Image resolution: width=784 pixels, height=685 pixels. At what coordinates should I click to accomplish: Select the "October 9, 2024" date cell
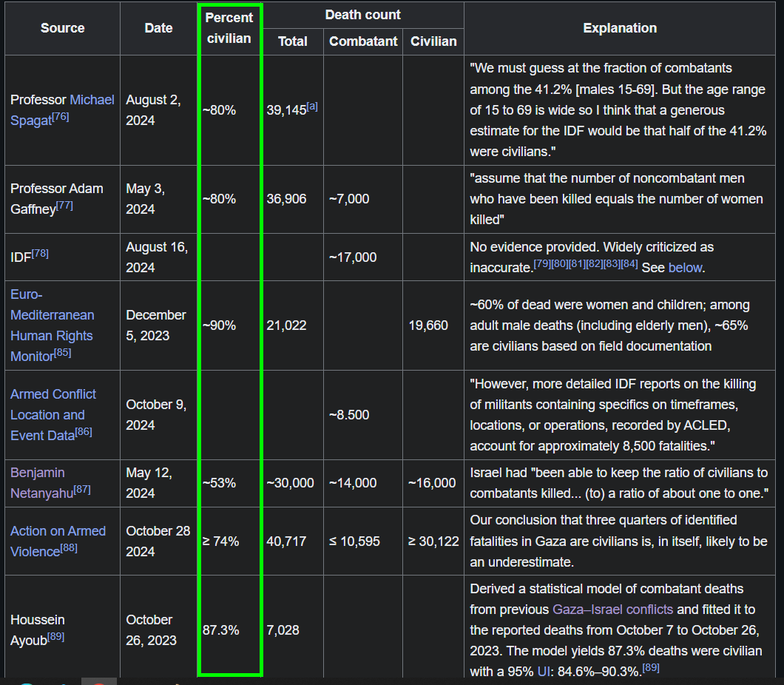click(x=158, y=414)
